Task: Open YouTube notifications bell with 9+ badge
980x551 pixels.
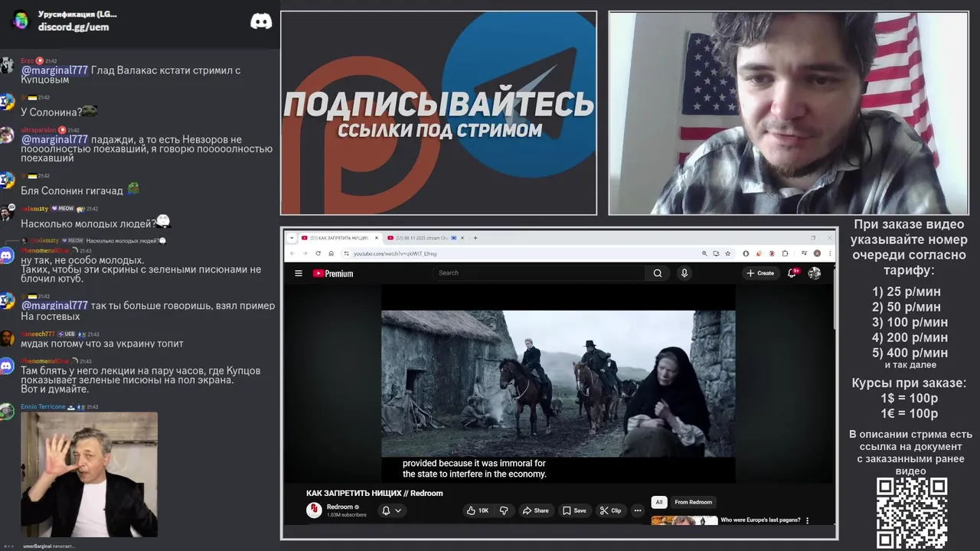Action: click(x=793, y=272)
